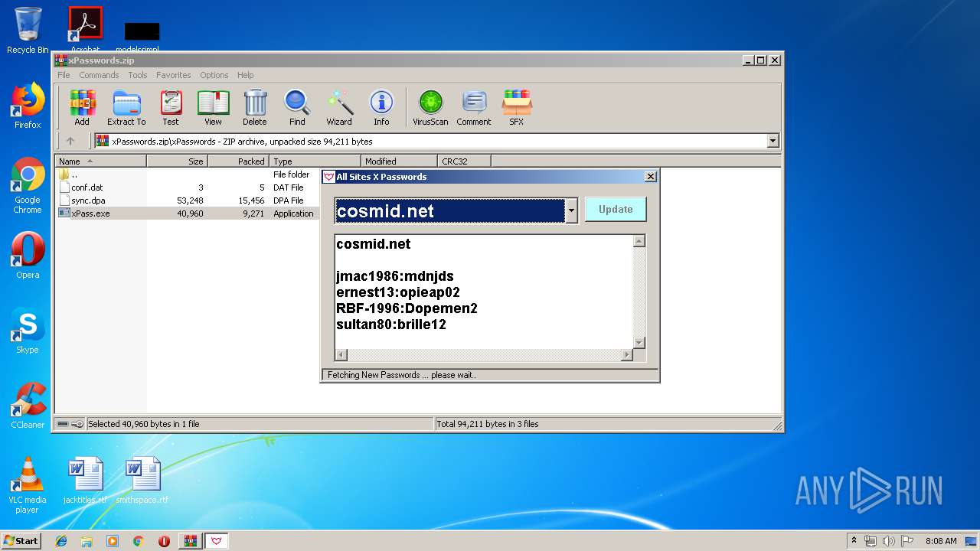The image size is (980, 551).
Task: Sort by the Type column header
Action: (x=315, y=161)
